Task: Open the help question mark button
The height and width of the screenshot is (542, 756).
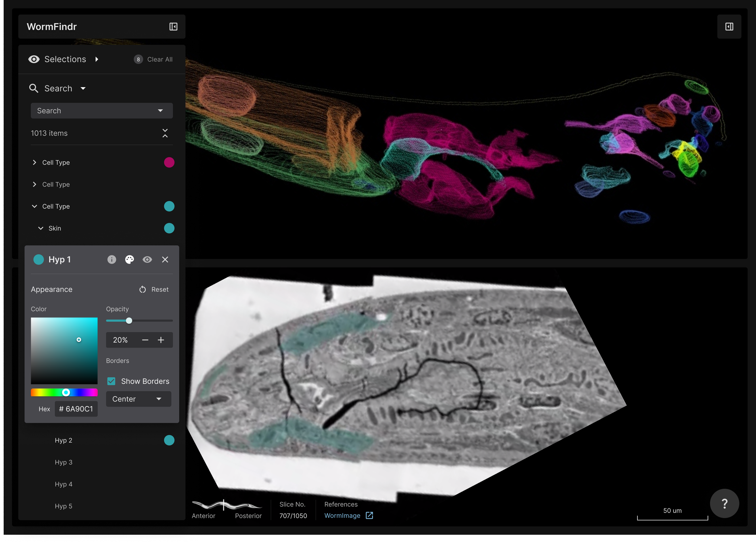Action: (x=724, y=503)
